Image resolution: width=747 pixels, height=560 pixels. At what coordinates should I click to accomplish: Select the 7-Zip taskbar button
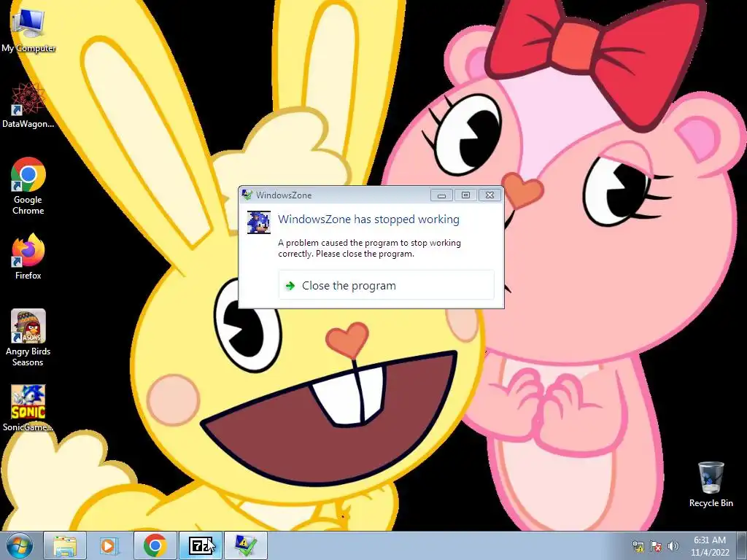(x=201, y=545)
